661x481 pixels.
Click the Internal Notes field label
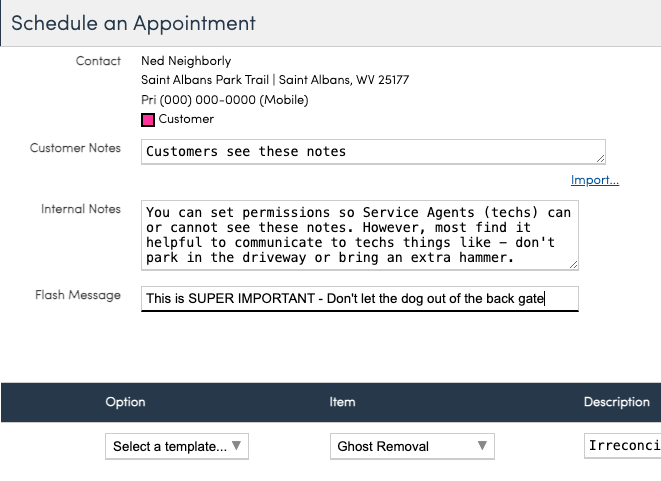tap(80, 209)
